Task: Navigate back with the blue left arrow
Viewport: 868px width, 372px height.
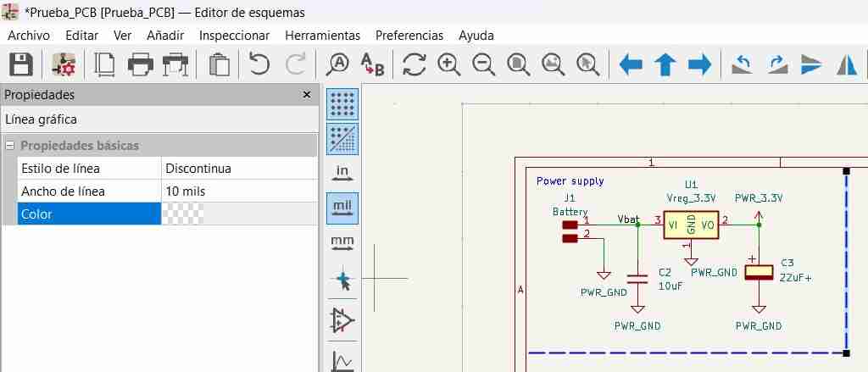Action: point(631,64)
